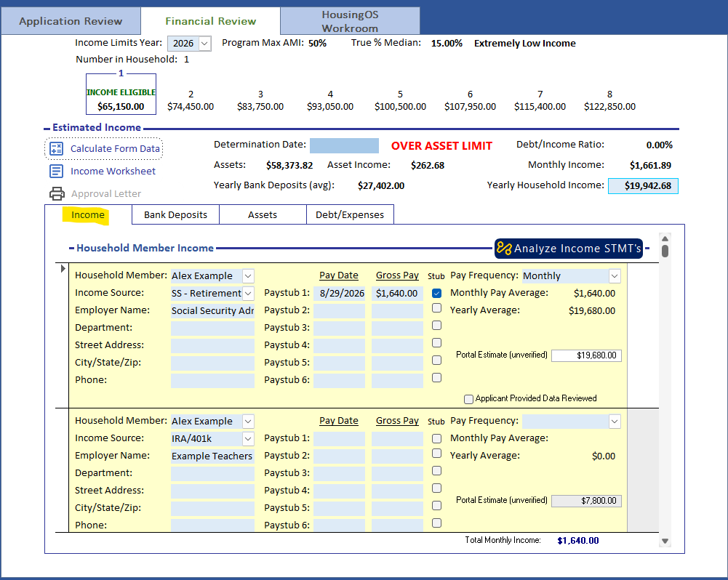This screenshot has width=728, height=580.
Task: Click the Gross Pay column header in IRA/401k record
Action: click(397, 420)
